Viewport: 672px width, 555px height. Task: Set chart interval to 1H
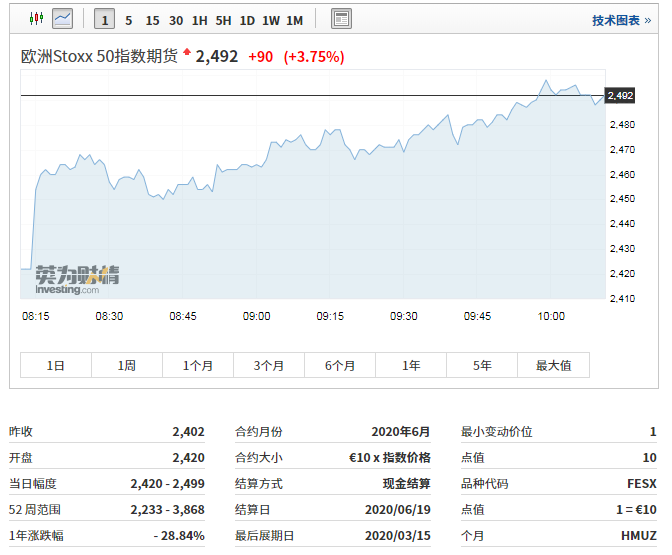[x=200, y=20]
